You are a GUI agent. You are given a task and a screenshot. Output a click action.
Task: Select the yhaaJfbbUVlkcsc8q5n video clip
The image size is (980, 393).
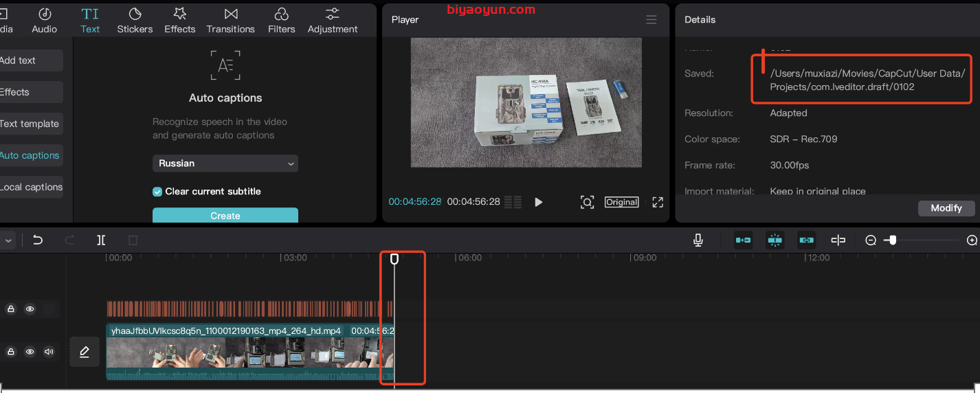(x=250, y=352)
